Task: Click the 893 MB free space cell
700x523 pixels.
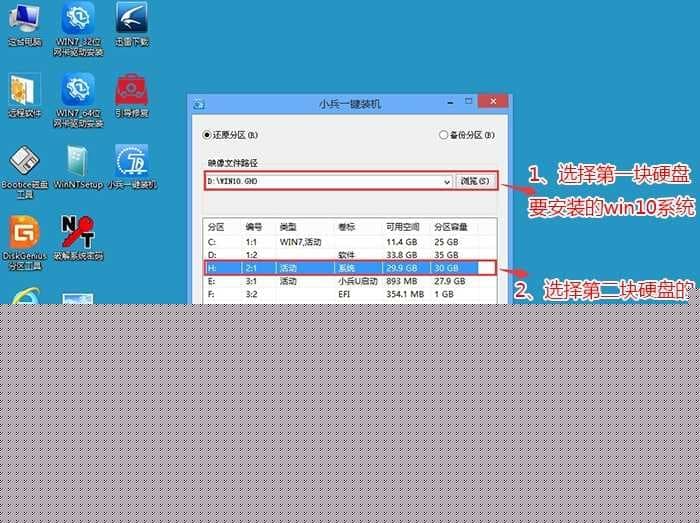Action: point(402,281)
